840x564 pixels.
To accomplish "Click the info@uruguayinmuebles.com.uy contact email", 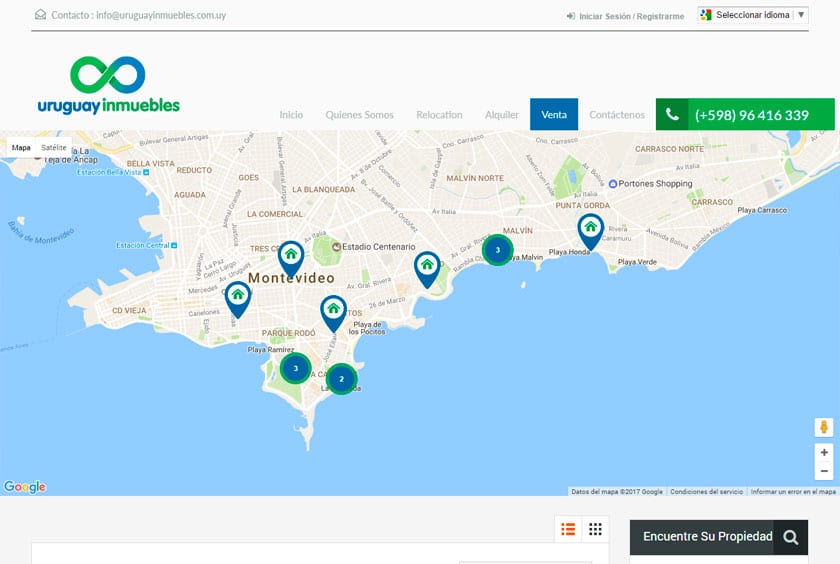I will pyautogui.click(x=161, y=15).
